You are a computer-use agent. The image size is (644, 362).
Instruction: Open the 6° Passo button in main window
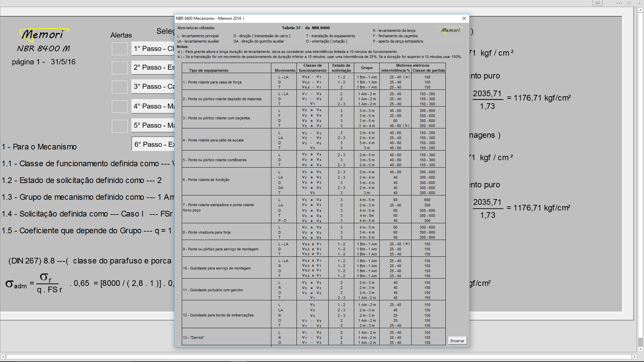pyautogui.click(x=153, y=144)
